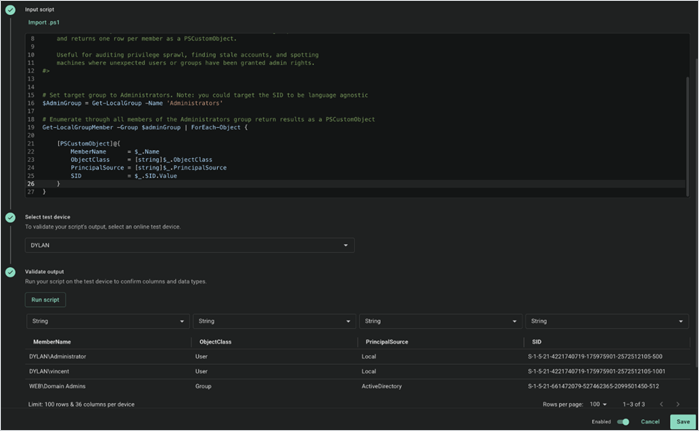Click the Save button

click(x=683, y=422)
